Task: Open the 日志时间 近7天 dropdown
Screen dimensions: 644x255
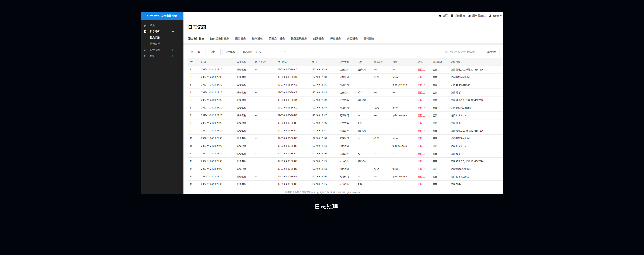Action: [x=271, y=52]
